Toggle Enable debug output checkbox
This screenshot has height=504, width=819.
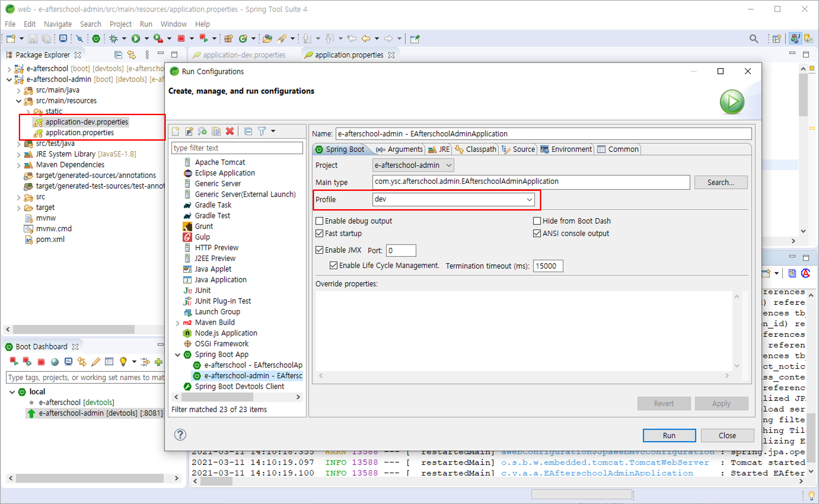point(319,221)
